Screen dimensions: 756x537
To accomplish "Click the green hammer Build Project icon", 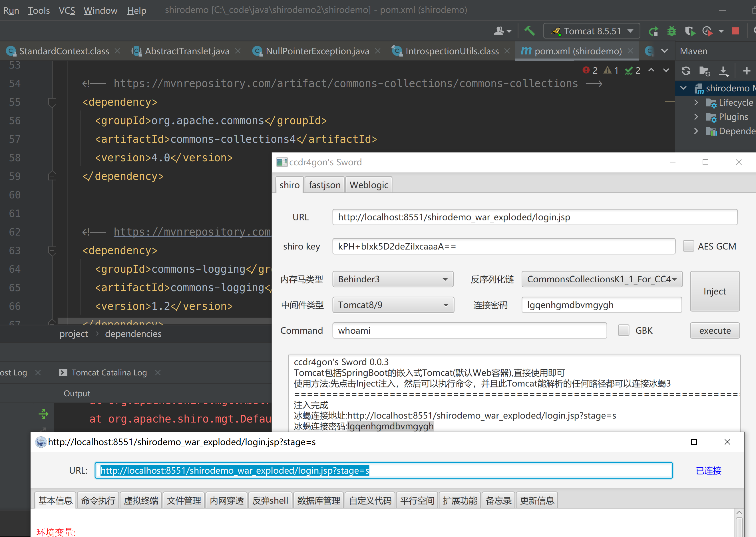I will pos(530,31).
